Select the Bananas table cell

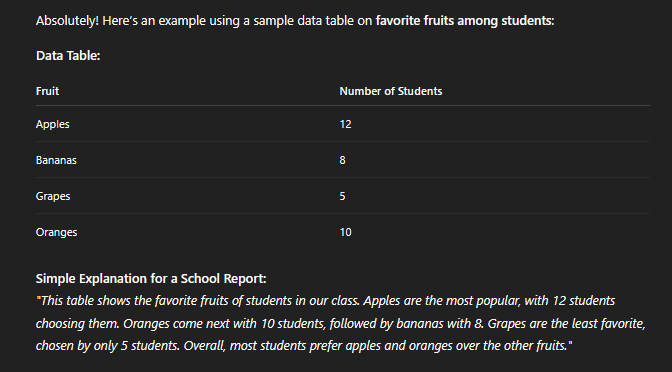56,160
